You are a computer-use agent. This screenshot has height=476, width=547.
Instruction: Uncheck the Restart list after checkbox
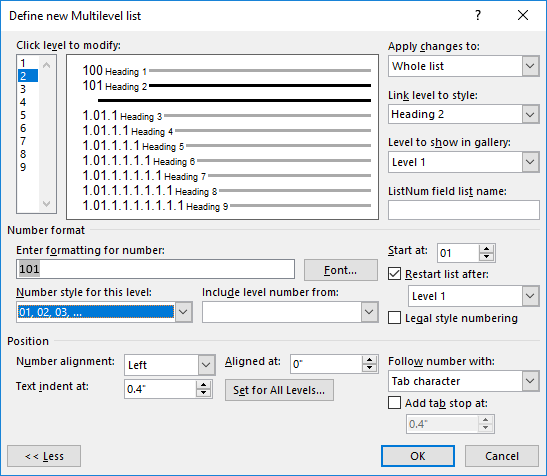click(394, 274)
